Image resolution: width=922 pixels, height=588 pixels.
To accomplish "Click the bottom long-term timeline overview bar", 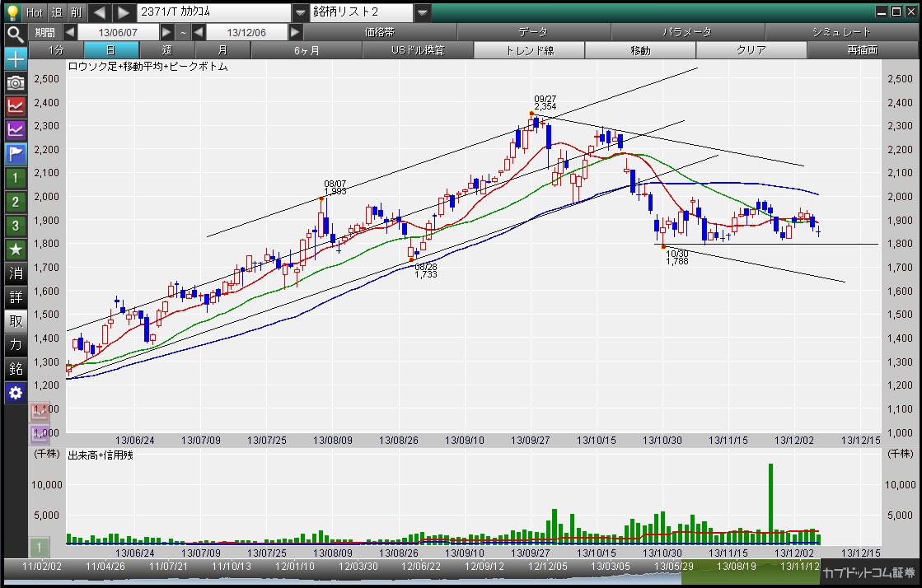I will [x=412, y=567].
